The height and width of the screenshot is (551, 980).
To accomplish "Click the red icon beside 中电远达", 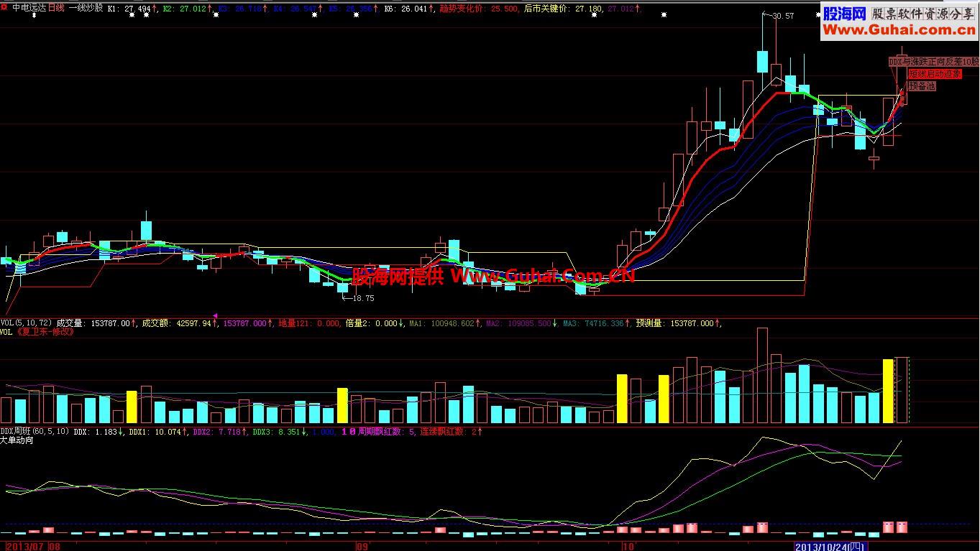I will tap(4, 8).
